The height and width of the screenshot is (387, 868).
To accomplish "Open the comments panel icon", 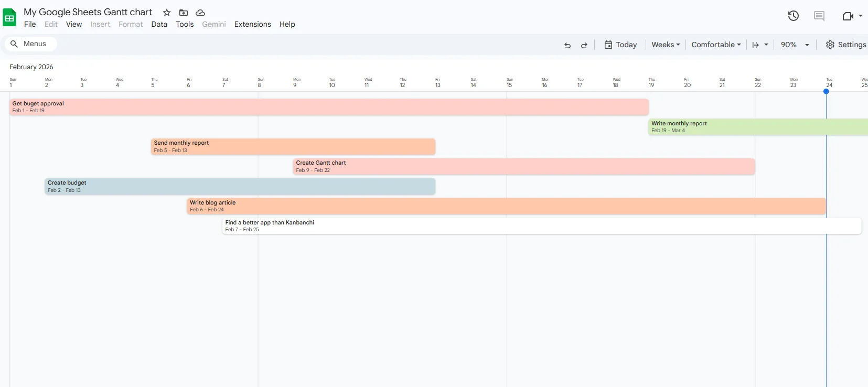I will (819, 16).
